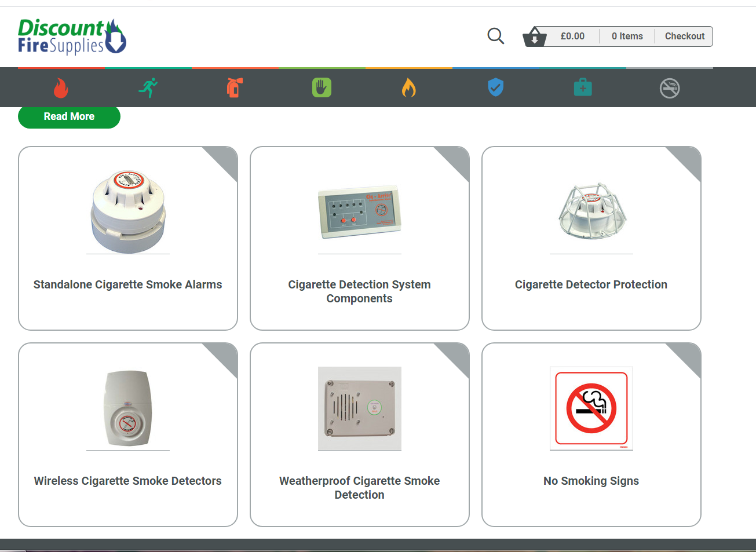Go to Checkout
Image resolution: width=756 pixels, height=552 pixels.
684,36
